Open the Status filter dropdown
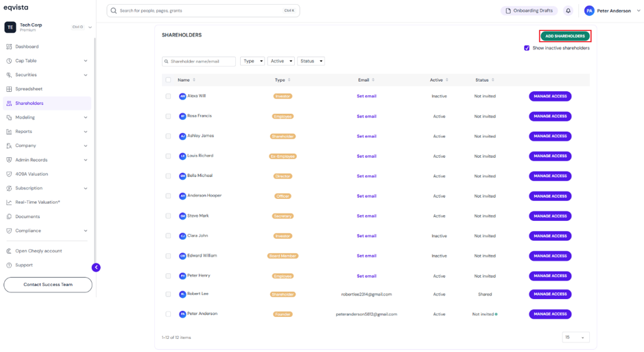Screen dimensions: 644x352 coord(311,61)
